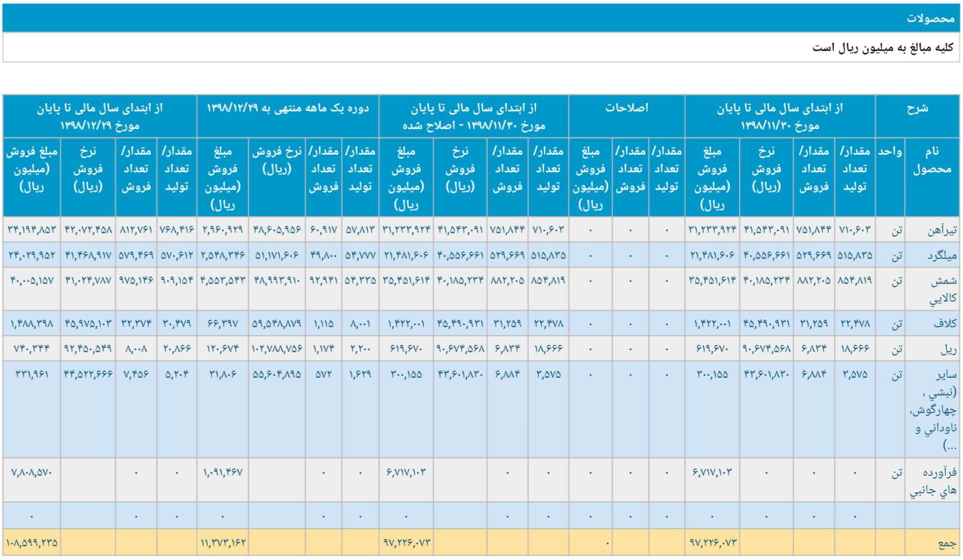The image size is (963, 560).
Task: Select the value "۵۷۰,۶۱۲"
Action: tap(177, 256)
